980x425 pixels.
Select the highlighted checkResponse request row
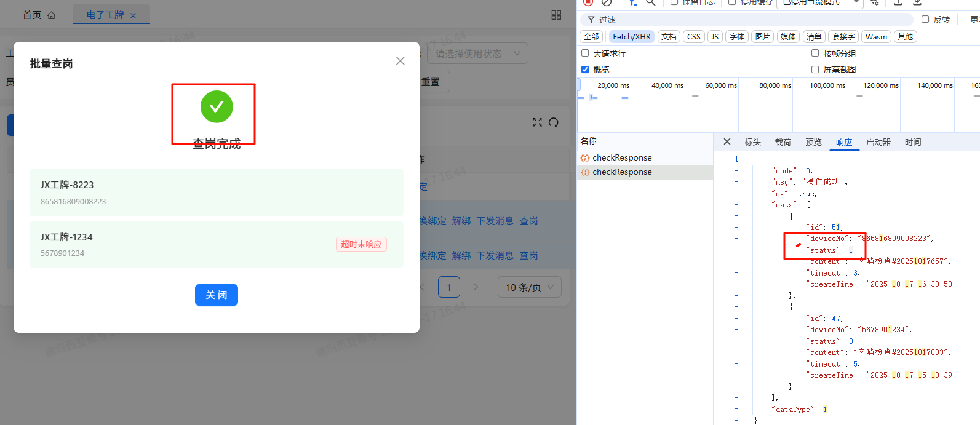coord(645,172)
